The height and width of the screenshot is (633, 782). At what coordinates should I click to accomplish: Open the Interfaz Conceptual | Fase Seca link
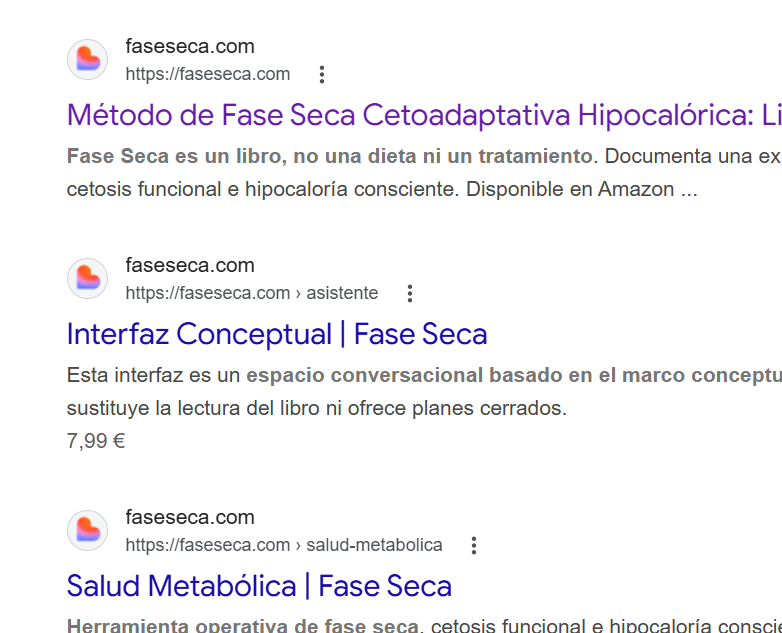277,334
